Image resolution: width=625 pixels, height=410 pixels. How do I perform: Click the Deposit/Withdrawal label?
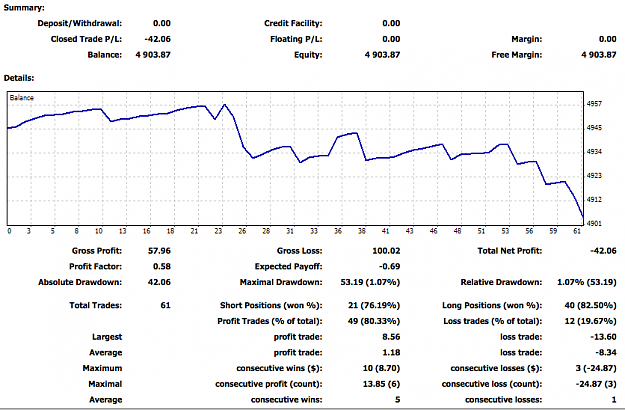pyautogui.click(x=80, y=24)
